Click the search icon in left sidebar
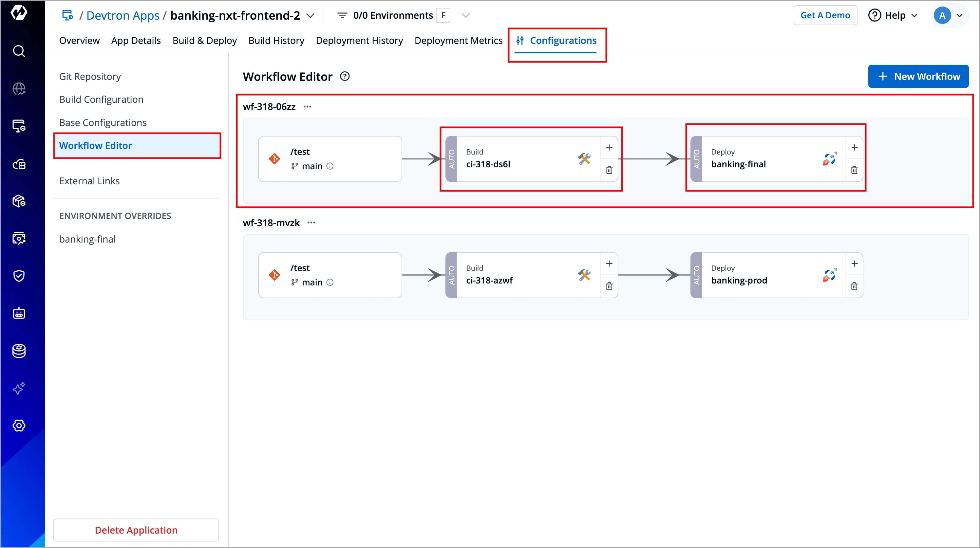The image size is (980, 548). click(x=19, y=51)
